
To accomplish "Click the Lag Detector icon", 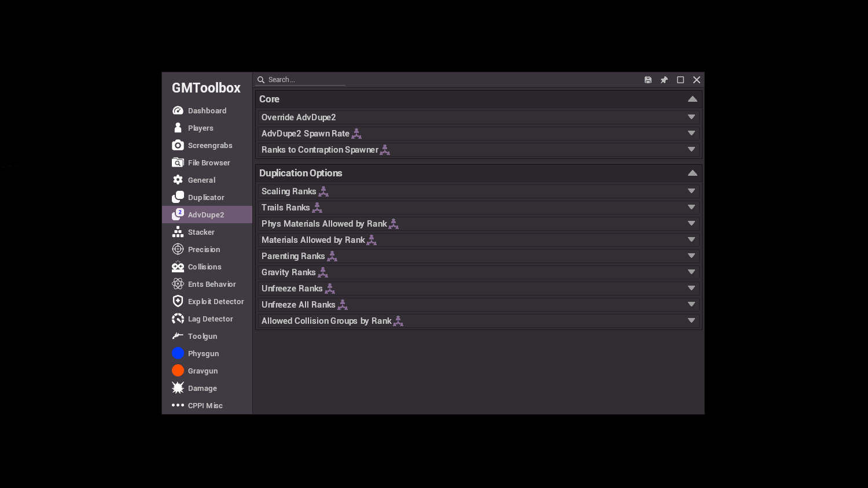I will (178, 319).
